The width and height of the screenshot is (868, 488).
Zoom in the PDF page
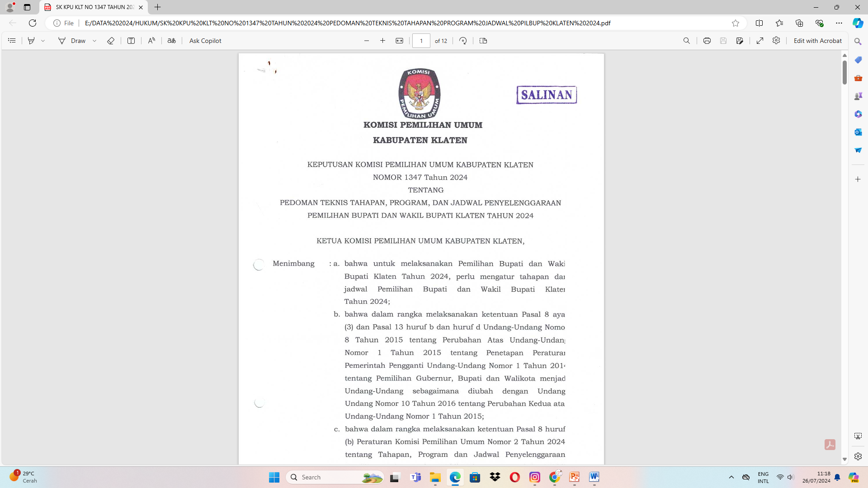pos(383,41)
